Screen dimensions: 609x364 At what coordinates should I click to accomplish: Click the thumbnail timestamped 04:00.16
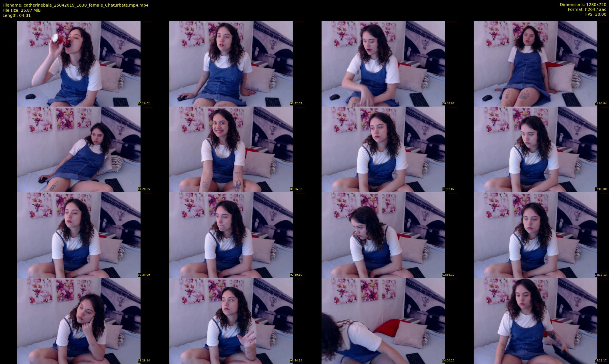coord(383,321)
